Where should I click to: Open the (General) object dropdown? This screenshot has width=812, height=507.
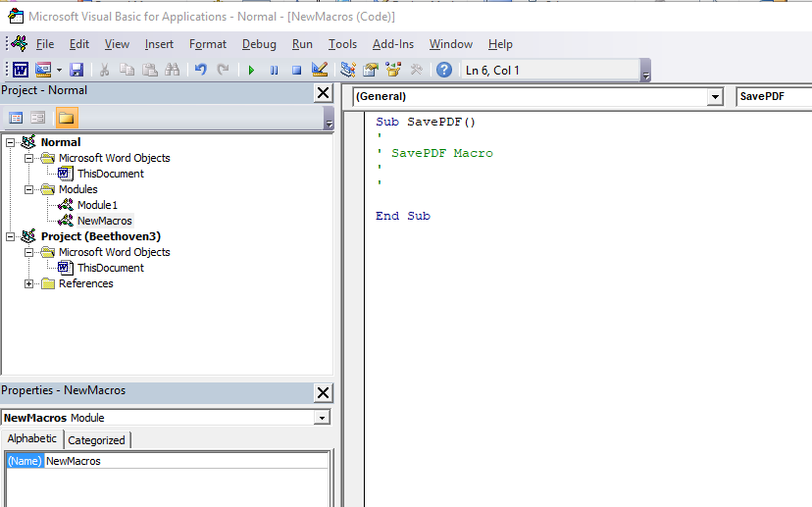[715, 97]
